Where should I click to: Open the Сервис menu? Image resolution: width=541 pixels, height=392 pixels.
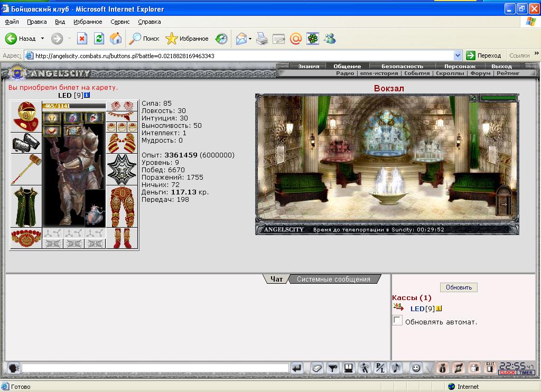[x=120, y=22]
